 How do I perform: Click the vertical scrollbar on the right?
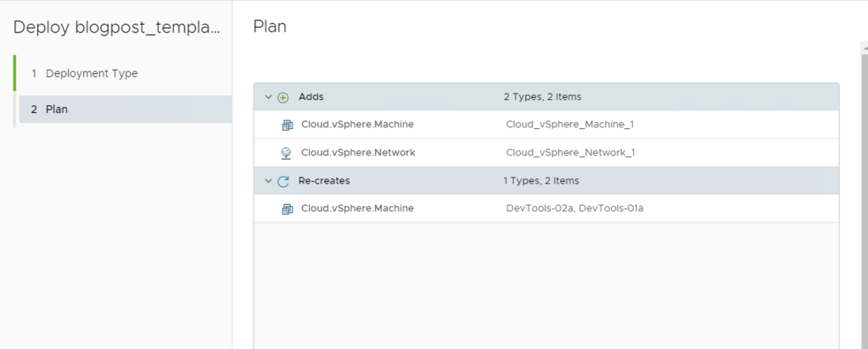point(863,195)
